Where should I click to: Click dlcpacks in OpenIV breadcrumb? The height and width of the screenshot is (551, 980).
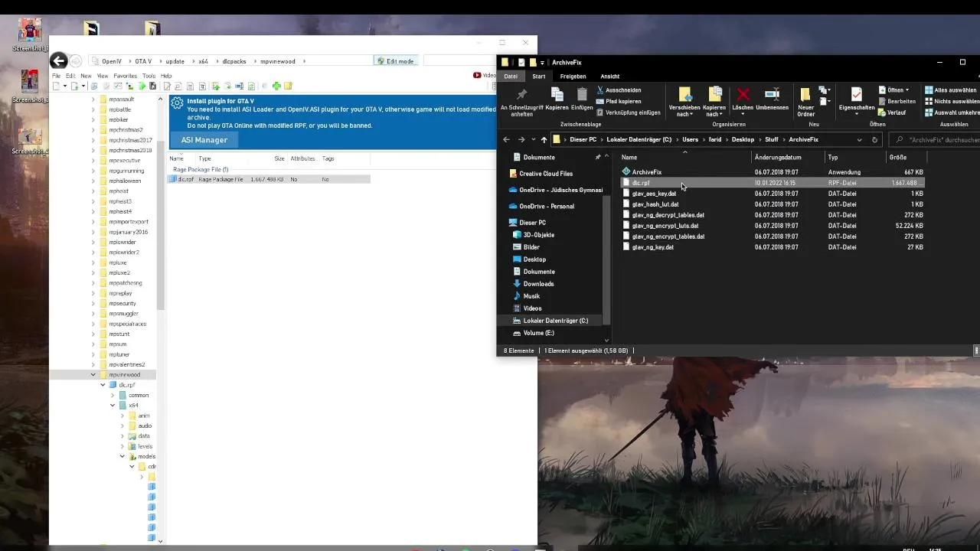point(234,61)
